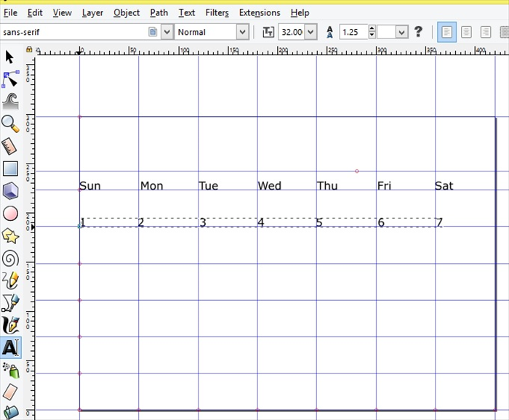The height and width of the screenshot is (420, 509).
Task: Decrease line spacing with down arrow
Action: pos(372,36)
